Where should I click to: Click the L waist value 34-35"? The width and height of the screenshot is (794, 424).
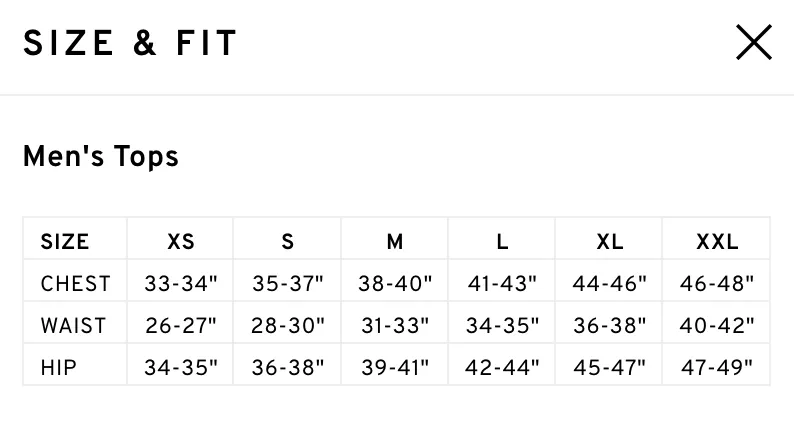[502, 326]
